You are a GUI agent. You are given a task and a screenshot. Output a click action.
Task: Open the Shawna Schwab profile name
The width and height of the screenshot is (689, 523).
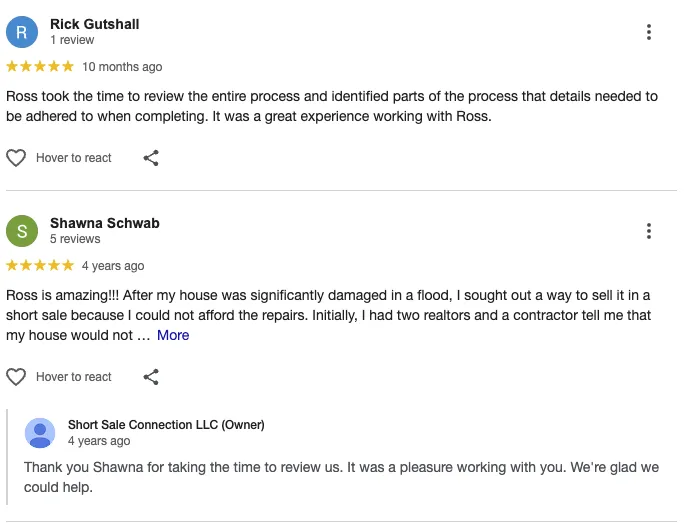point(105,223)
